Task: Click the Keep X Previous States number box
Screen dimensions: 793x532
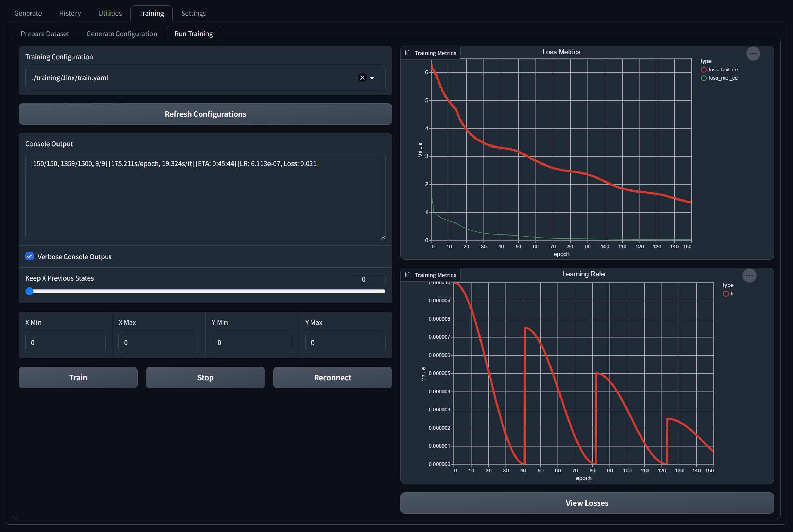Action: [x=368, y=279]
